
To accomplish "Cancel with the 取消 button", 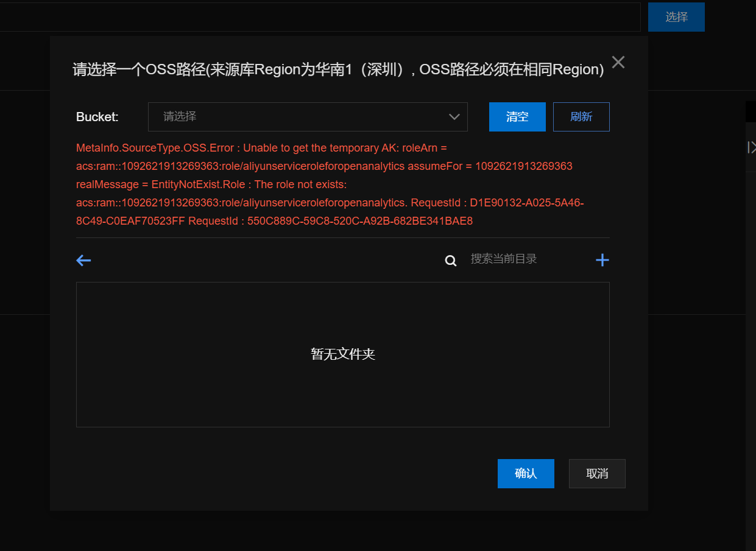I will (597, 474).
